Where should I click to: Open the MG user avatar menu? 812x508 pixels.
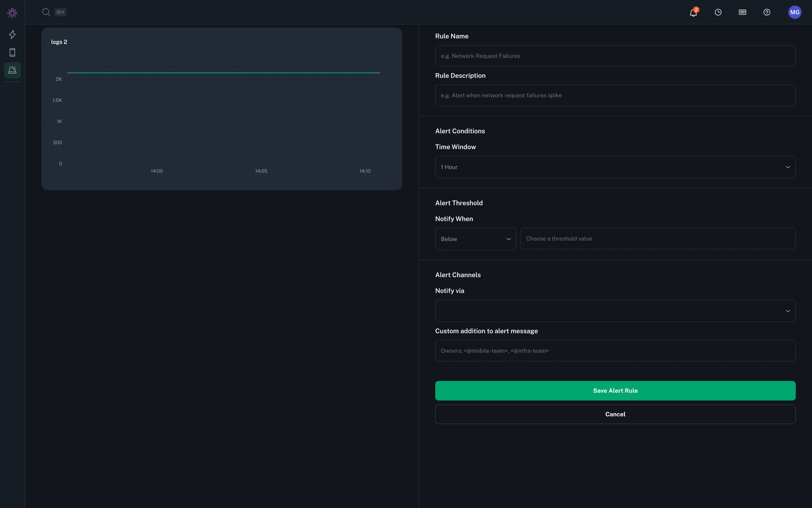point(795,12)
